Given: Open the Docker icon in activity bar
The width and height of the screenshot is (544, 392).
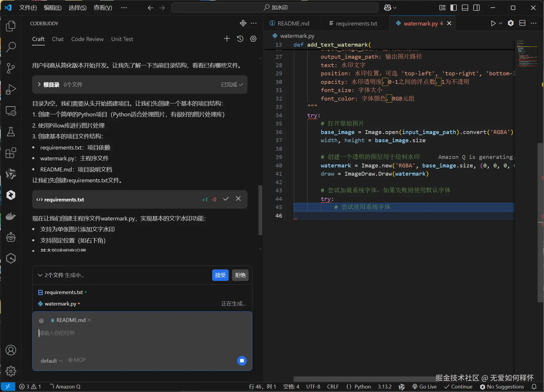Looking at the screenshot, I should point(11,216).
